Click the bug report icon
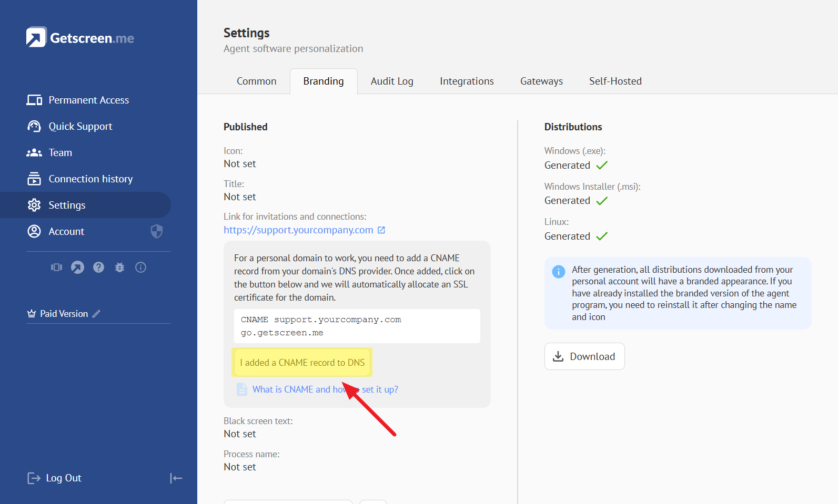This screenshot has height=504, width=838. click(x=119, y=268)
